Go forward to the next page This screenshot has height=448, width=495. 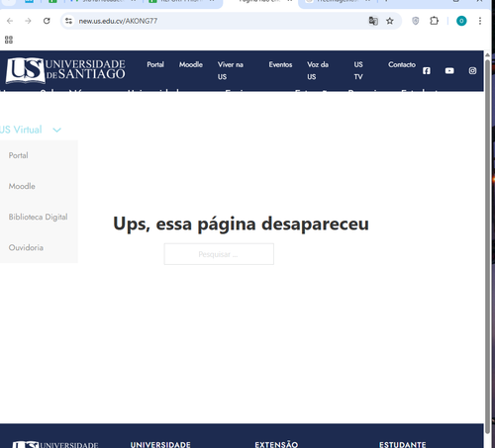tap(28, 21)
